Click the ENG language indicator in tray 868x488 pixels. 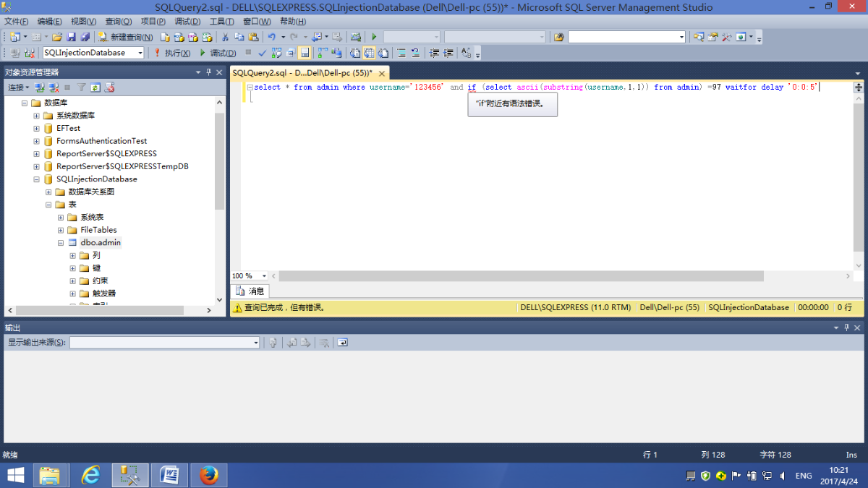click(804, 476)
